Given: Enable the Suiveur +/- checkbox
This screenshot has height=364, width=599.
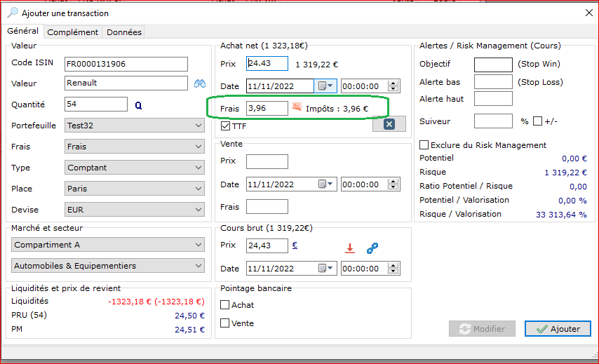Looking at the screenshot, I should pyautogui.click(x=537, y=121).
